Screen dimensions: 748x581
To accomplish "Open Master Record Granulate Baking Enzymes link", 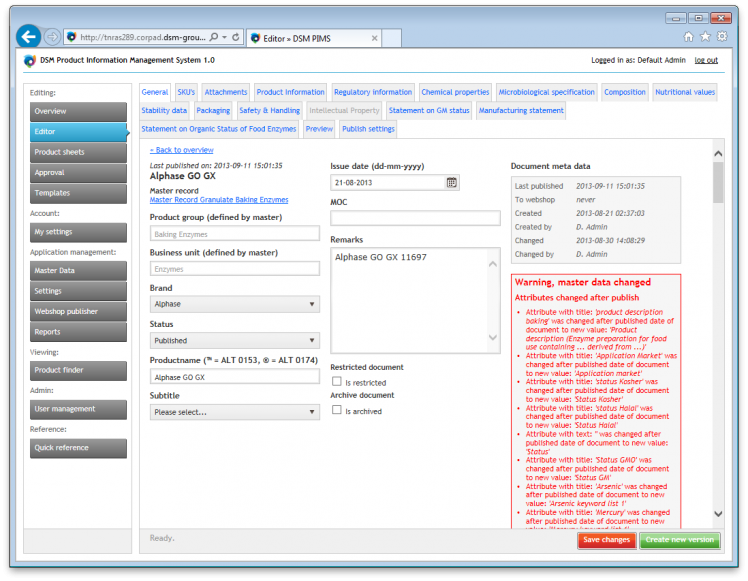I will click(219, 200).
